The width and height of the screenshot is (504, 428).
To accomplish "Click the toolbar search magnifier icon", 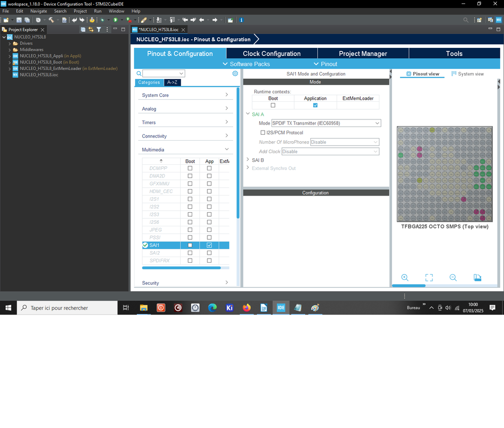I will point(466,20).
